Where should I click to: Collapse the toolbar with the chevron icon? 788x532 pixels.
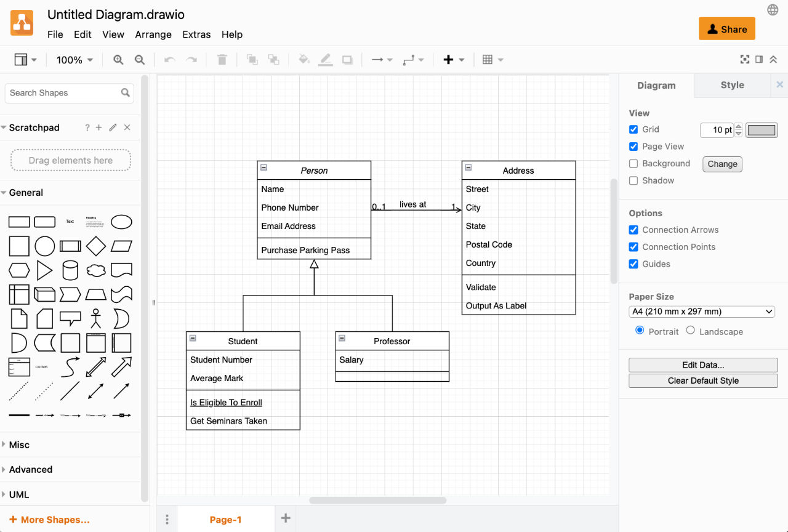coord(774,59)
